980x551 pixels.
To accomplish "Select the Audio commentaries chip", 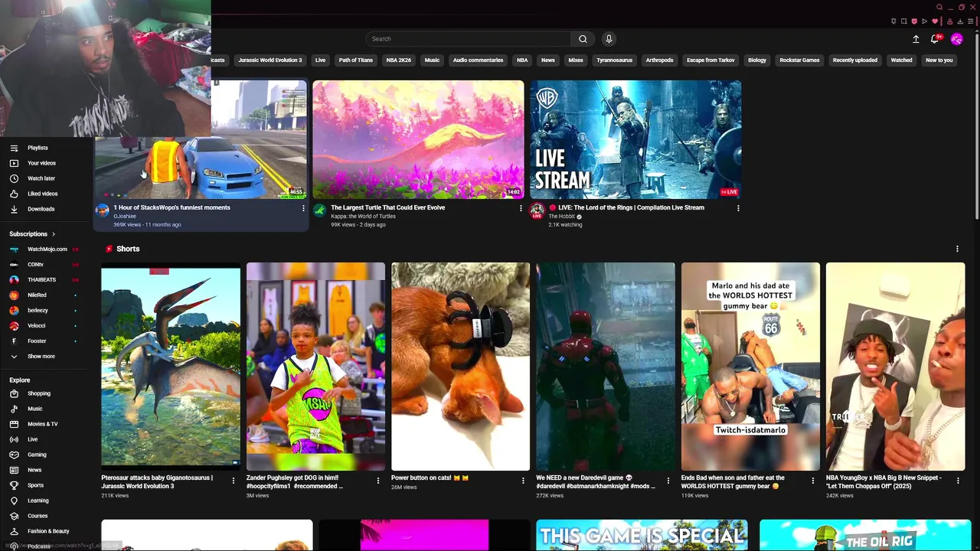I will [x=478, y=60].
